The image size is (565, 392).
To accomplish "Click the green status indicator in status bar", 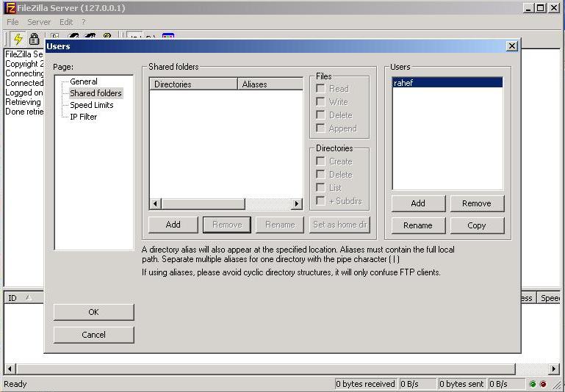I will [533, 384].
